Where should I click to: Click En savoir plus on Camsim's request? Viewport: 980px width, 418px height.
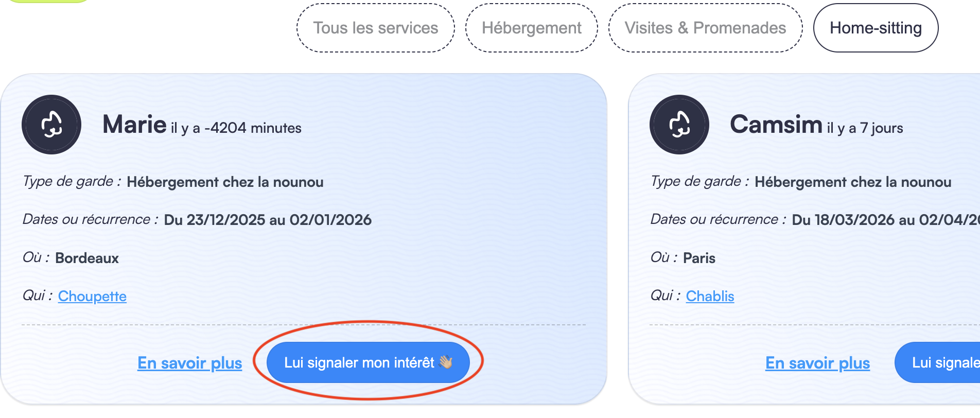pyautogui.click(x=817, y=362)
